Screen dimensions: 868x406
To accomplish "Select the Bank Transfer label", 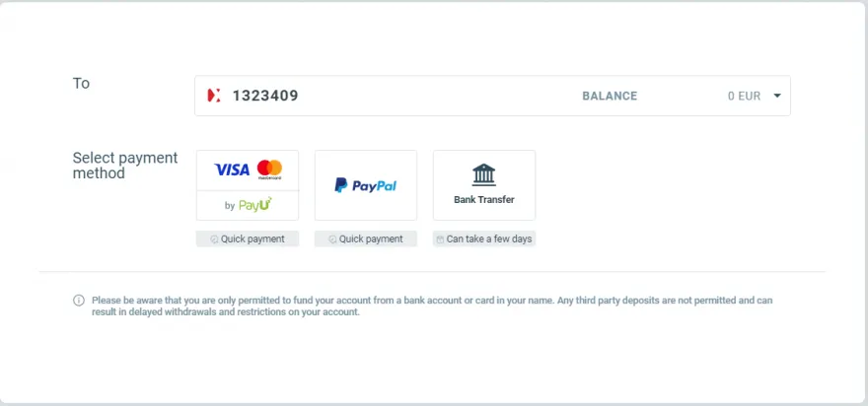I will [x=484, y=199].
